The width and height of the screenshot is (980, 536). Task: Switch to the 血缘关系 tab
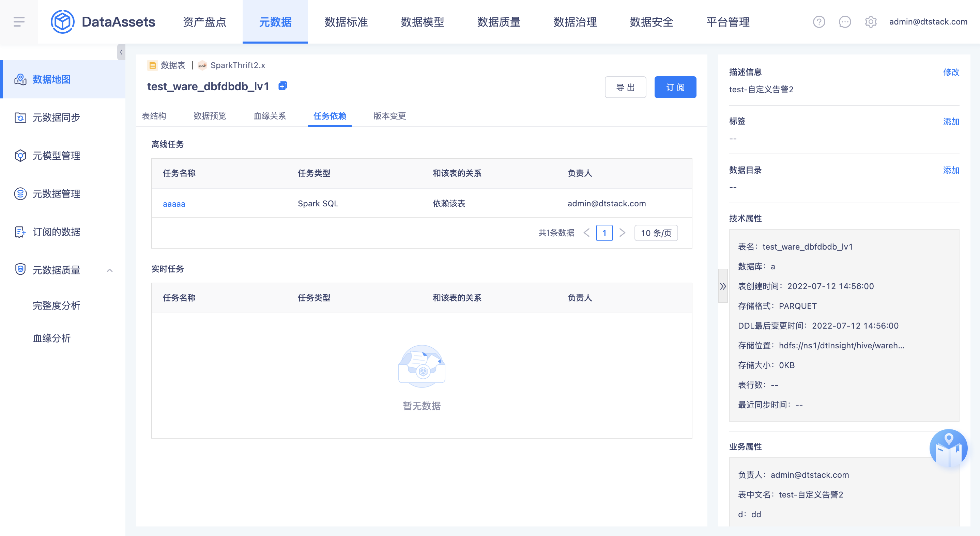[x=270, y=116]
